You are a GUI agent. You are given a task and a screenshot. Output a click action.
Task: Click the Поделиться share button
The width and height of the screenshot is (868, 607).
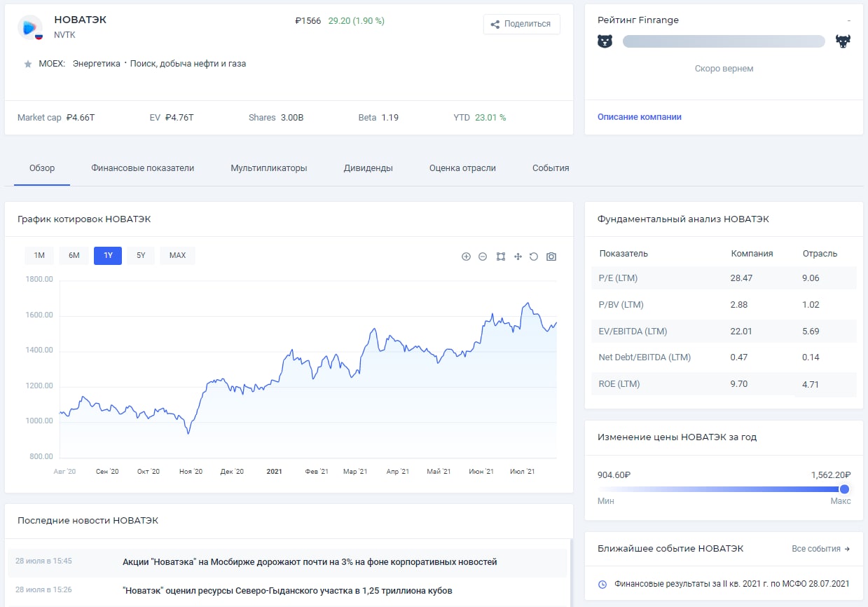521,24
